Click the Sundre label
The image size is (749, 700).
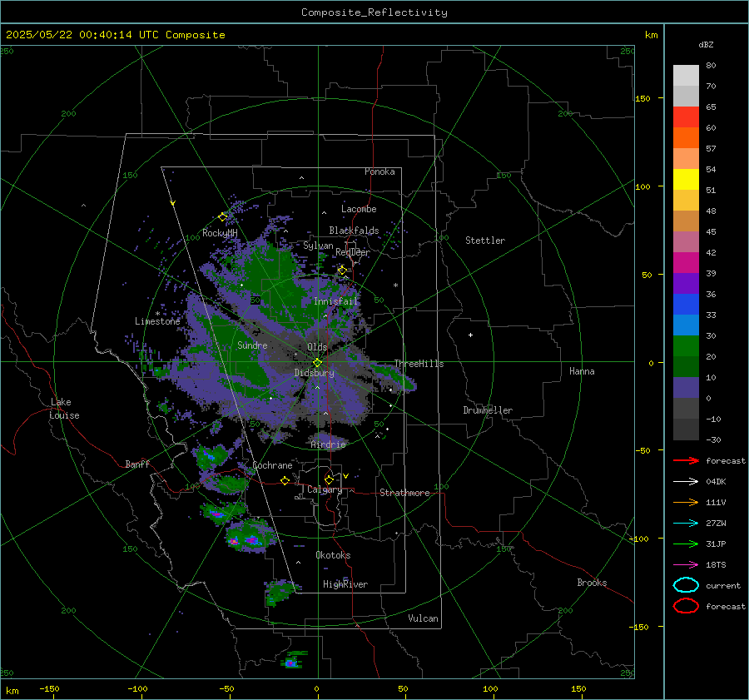coord(252,345)
